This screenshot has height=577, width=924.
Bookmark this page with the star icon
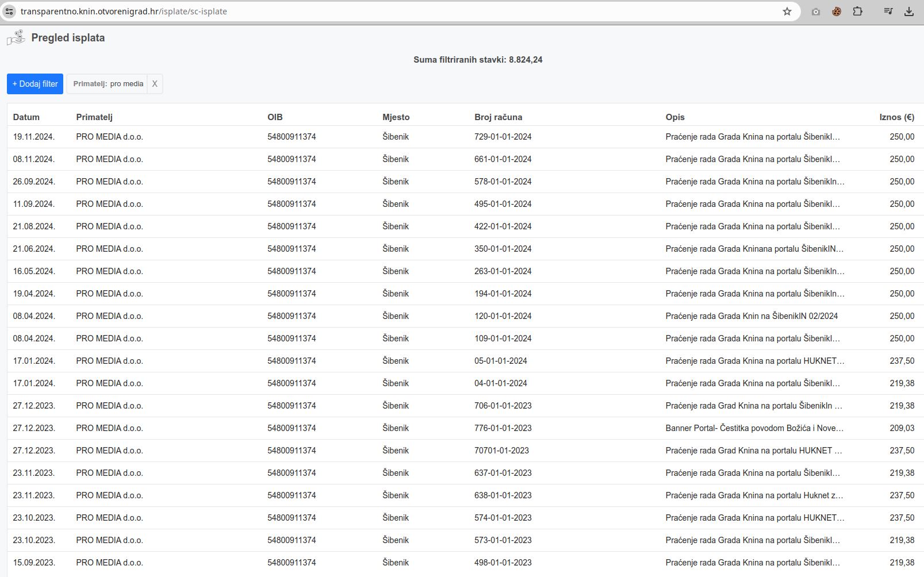[787, 11]
